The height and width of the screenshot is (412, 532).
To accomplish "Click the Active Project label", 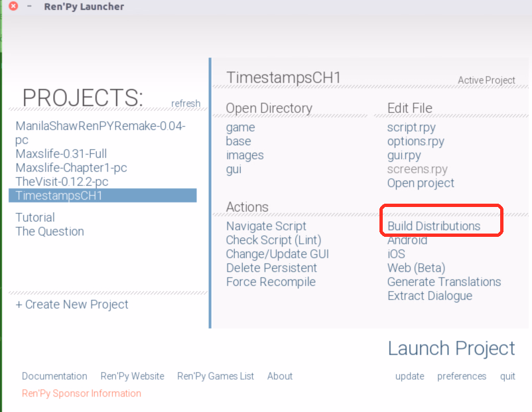I will pyautogui.click(x=486, y=80).
